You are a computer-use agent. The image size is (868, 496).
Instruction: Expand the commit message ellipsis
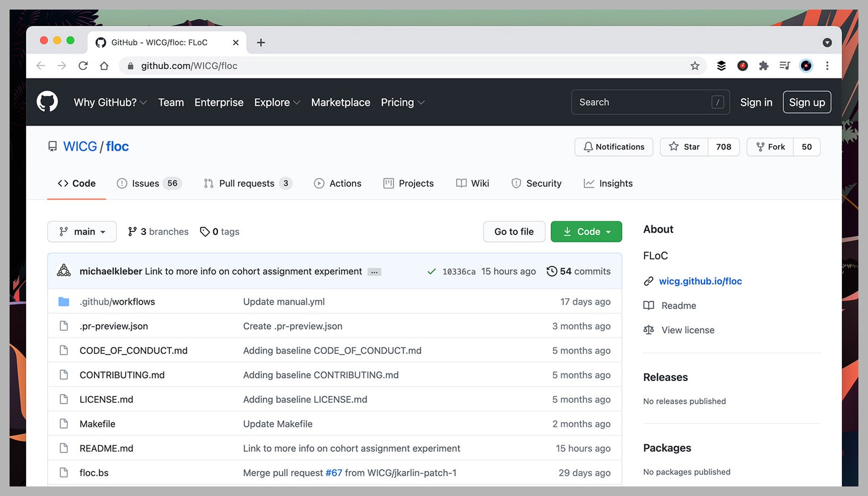click(374, 272)
